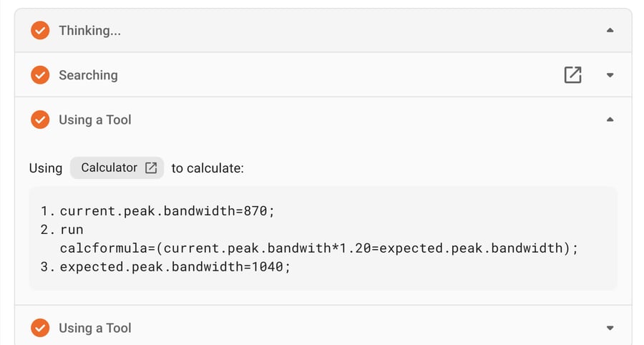Click the word "run" in the code block
This screenshot has height=345, width=644.
72,230
